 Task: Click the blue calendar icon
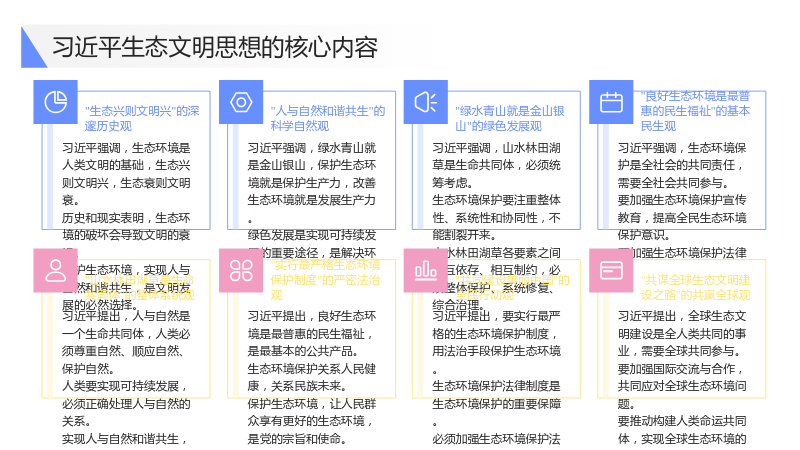point(611,102)
